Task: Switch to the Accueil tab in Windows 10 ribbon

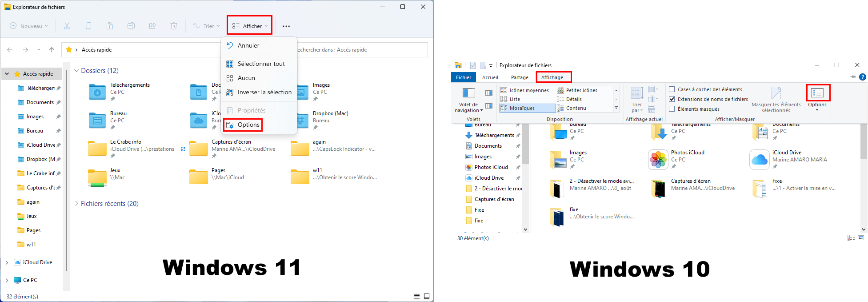Action: [x=490, y=77]
